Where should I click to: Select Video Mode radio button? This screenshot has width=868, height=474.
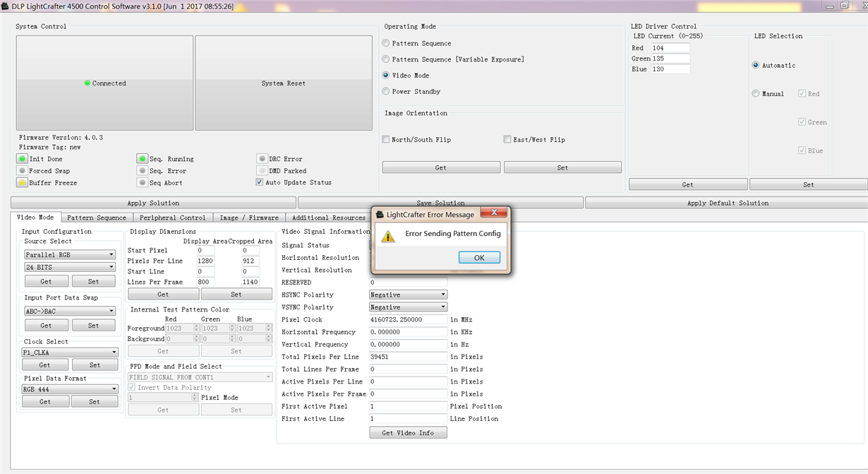click(x=386, y=75)
